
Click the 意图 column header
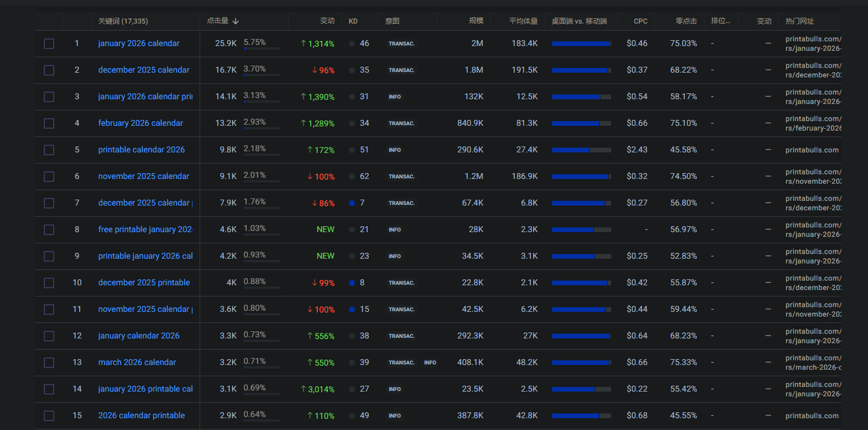(392, 21)
